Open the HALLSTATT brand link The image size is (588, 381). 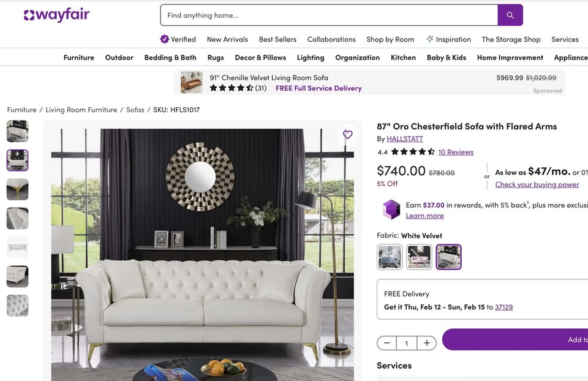coord(405,139)
